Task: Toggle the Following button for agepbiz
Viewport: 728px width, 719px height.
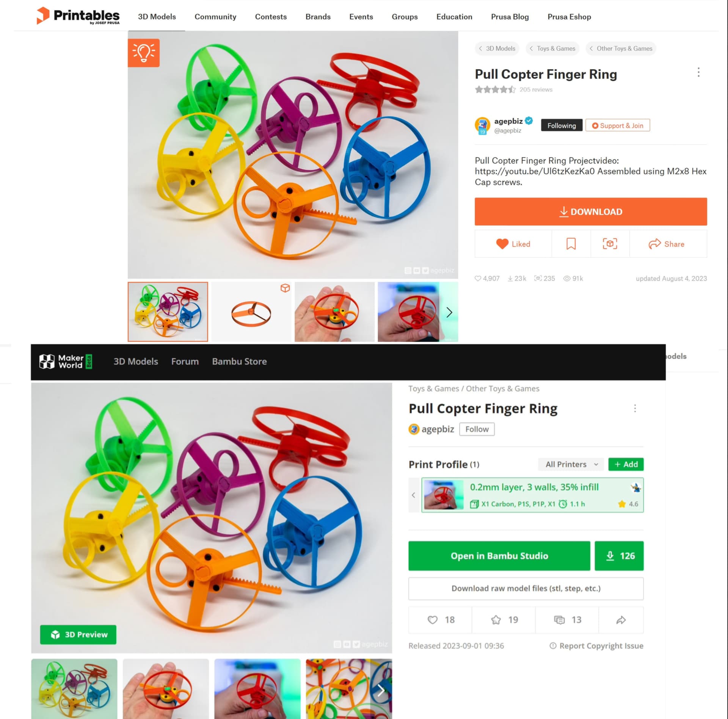Action: click(x=561, y=125)
